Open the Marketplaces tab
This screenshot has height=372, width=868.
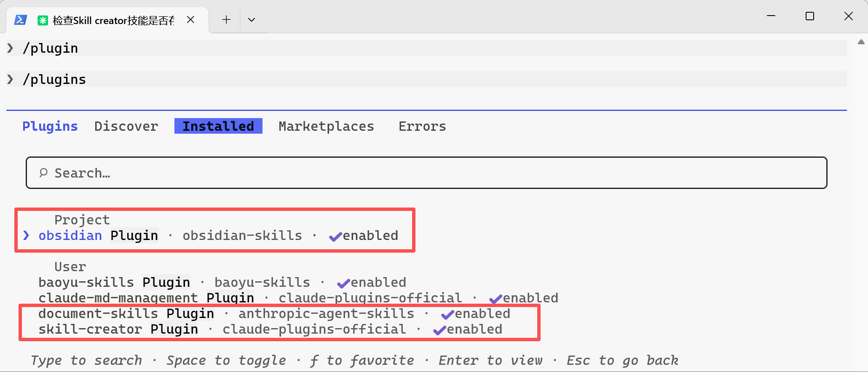pyautogui.click(x=327, y=126)
